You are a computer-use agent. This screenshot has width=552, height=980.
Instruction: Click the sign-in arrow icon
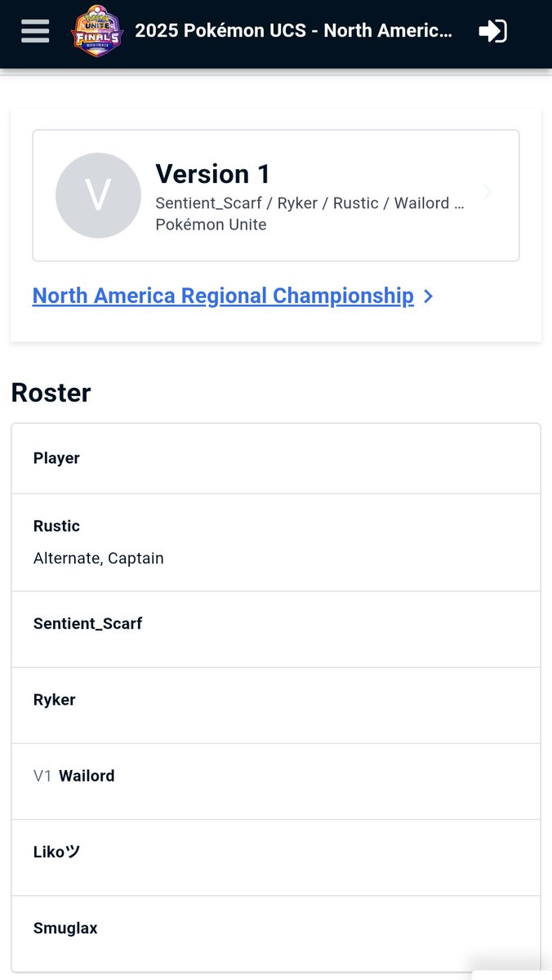492,31
